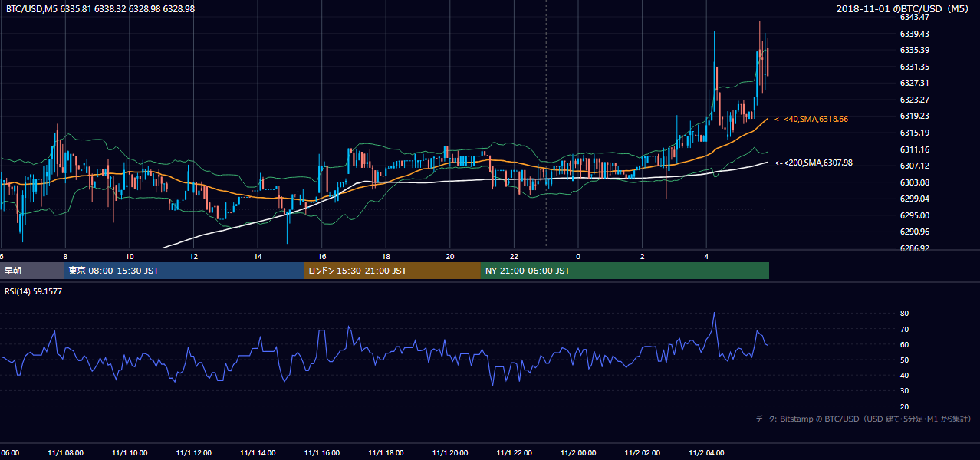Click the RSI(14) 59.1577 indicator label

[x=33, y=291]
